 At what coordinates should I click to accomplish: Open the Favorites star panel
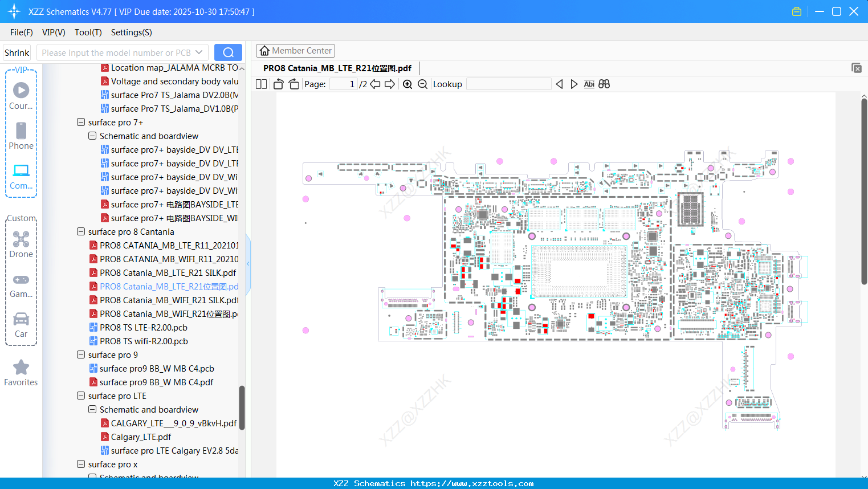21,368
